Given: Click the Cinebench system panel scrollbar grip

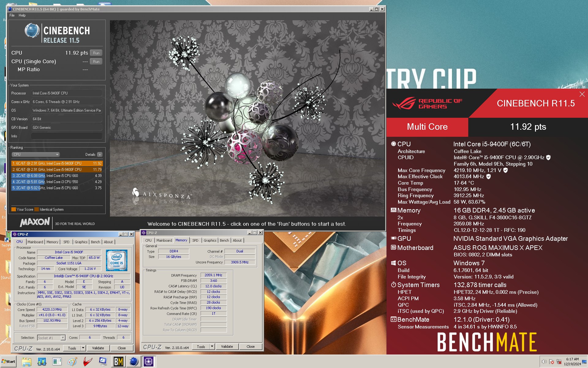Looking at the screenshot, I should pos(107,125).
